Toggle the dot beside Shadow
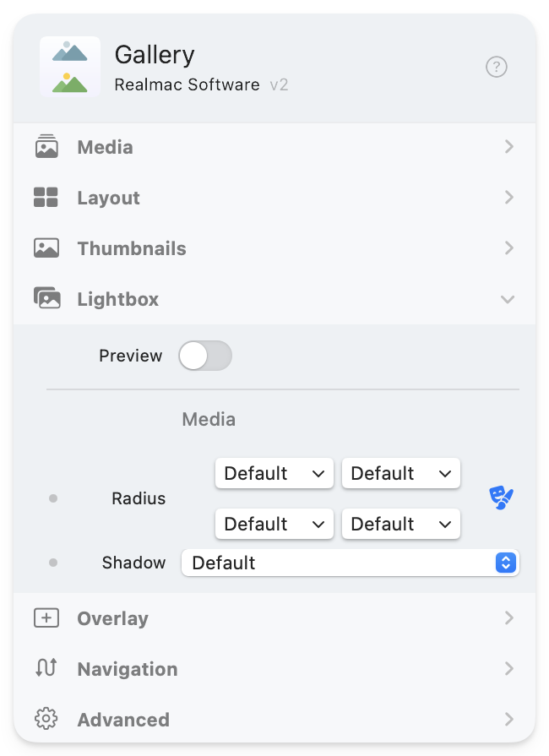This screenshot has width=549, height=756. tap(53, 563)
